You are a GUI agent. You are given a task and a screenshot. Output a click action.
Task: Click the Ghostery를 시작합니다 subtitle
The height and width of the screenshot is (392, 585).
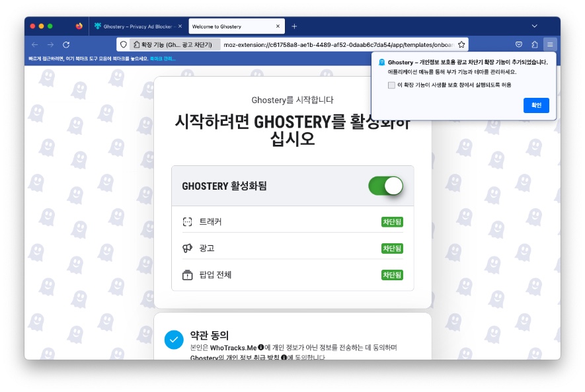(x=292, y=100)
